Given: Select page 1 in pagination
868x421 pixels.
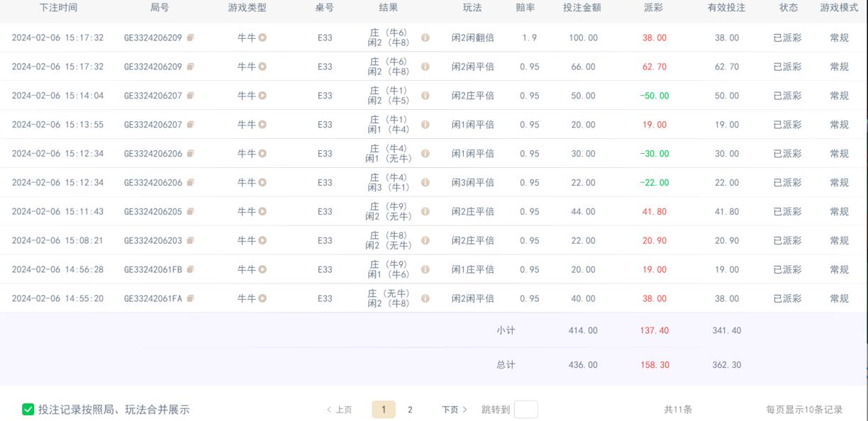Looking at the screenshot, I should pos(384,410).
